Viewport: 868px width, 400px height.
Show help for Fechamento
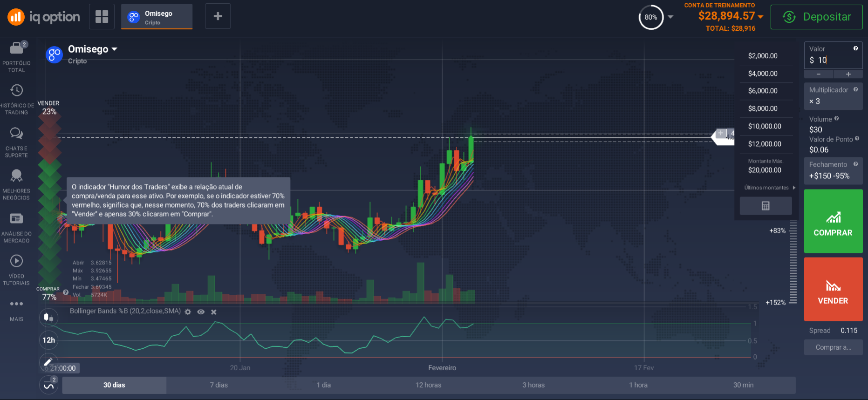855,164
